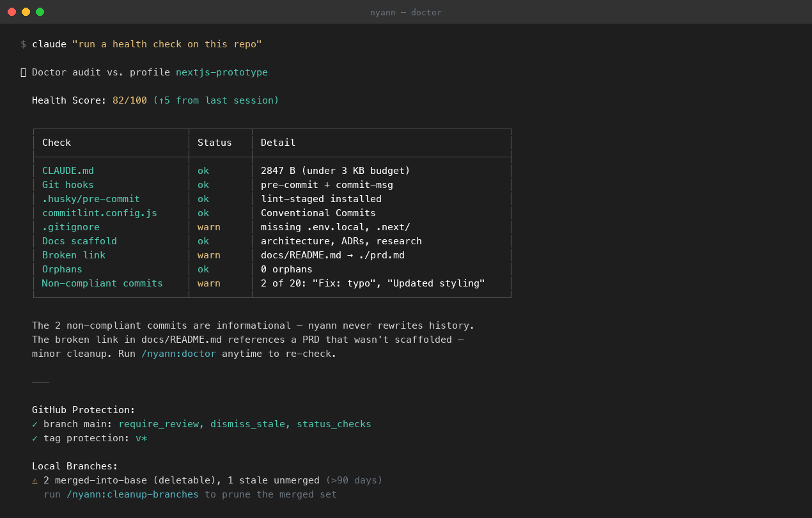Viewport: 812px width, 518px height.
Task: Expand the Local Branches section
Action: 75,466
